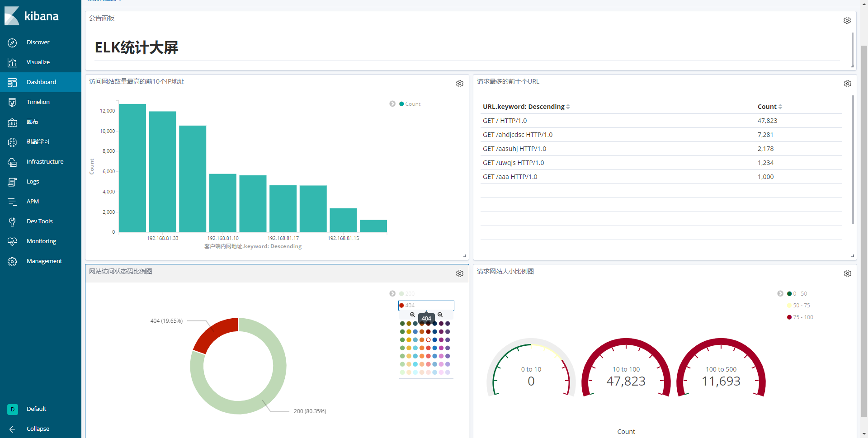The width and height of the screenshot is (868, 438).
Task: Collapse the side navigation
Action: click(38, 429)
